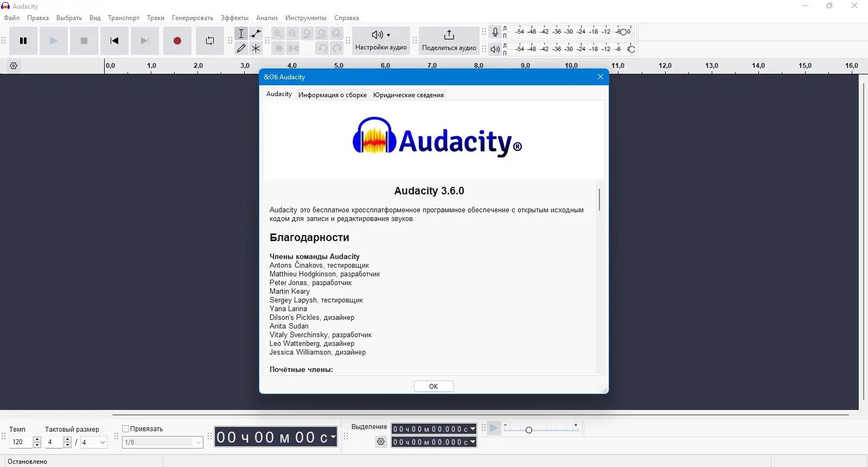The height and width of the screenshot is (467, 868).
Task: Click the Pause button in transport toolbar
Action: point(23,41)
